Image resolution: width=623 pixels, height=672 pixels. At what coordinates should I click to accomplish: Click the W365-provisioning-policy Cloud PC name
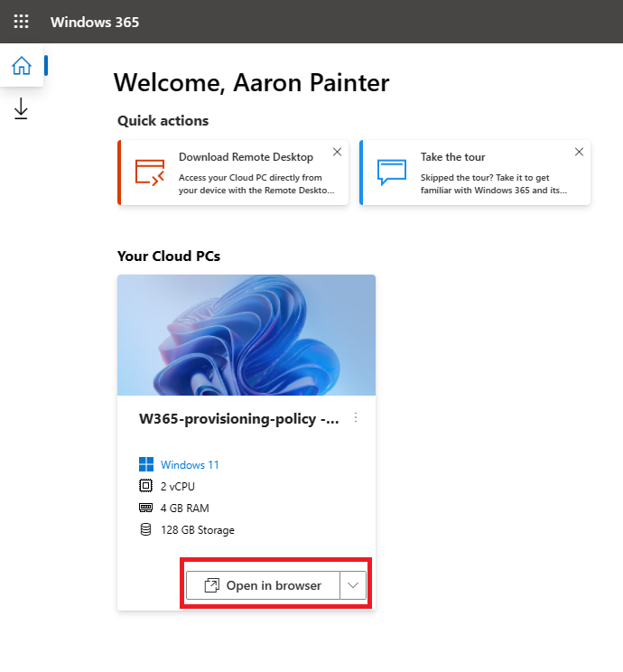[239, 419]
